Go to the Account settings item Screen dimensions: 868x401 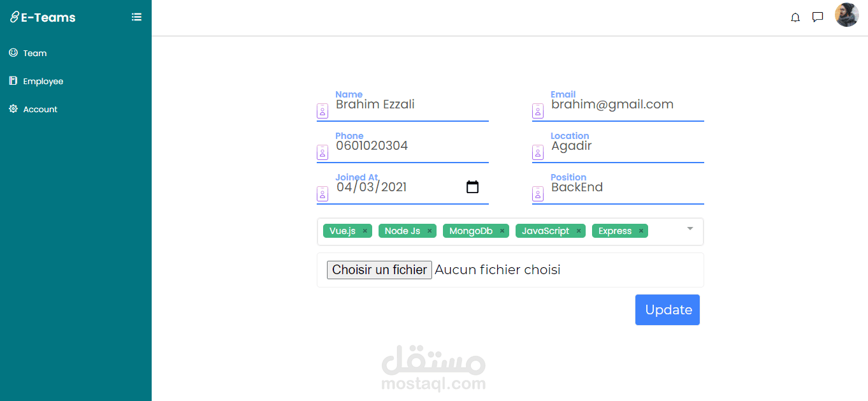tap(33, 109)
